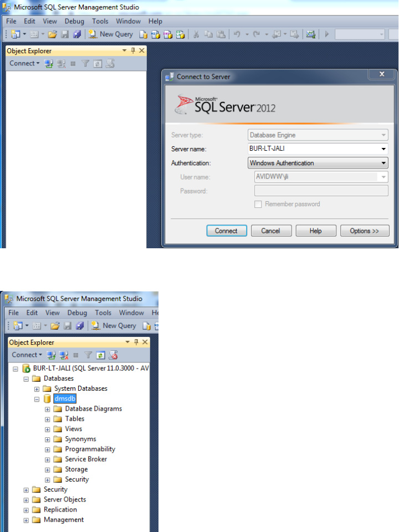Screen dimensions: 399x532
Task: Click Activity Monitor icon in upper toolbar
Action: point(310,34)
